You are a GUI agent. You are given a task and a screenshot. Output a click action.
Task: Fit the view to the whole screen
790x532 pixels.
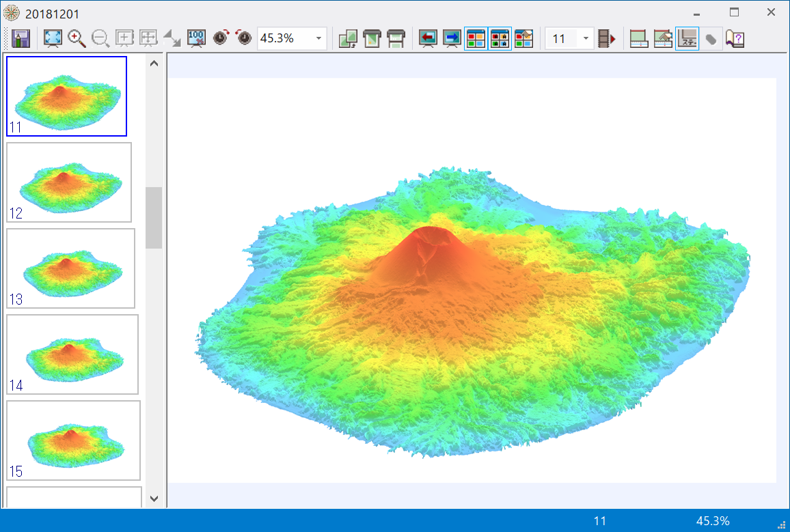click(x=53, y=39)
